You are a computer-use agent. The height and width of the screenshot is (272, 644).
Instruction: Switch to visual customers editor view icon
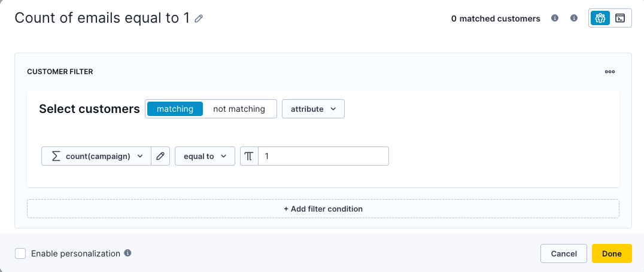tap(600, 18)
